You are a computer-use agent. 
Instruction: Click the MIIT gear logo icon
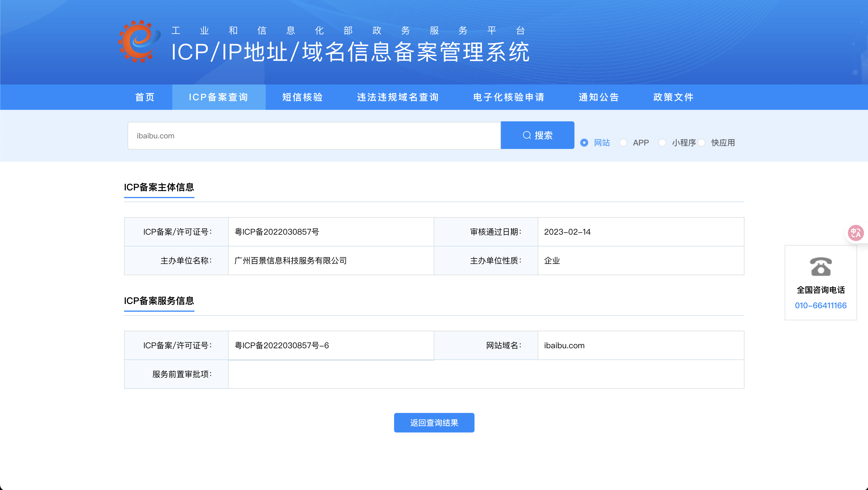pos(139,41)
